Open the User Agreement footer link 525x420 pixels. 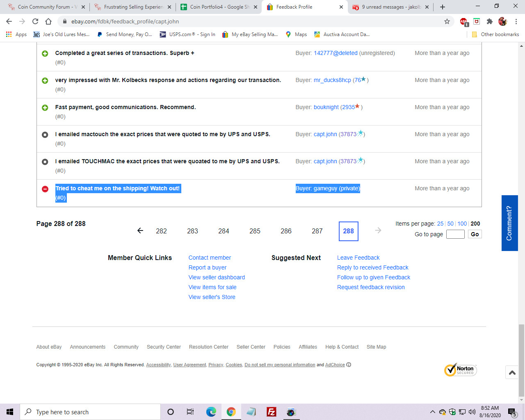click(x=189, y=365)
